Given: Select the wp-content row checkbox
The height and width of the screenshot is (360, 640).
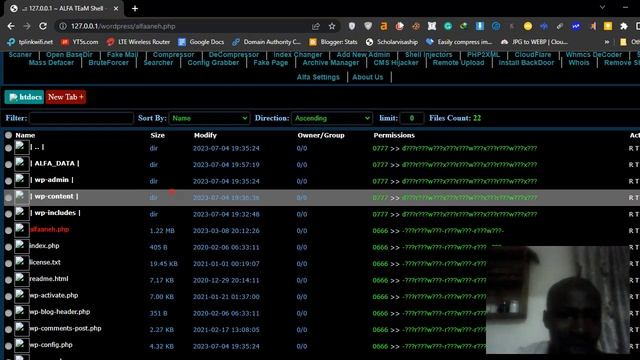Looking at the screenshot, I should pos(8,198).
